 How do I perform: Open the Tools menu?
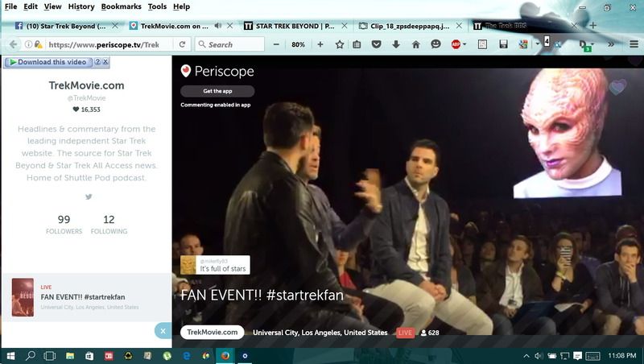click(157, 6)
